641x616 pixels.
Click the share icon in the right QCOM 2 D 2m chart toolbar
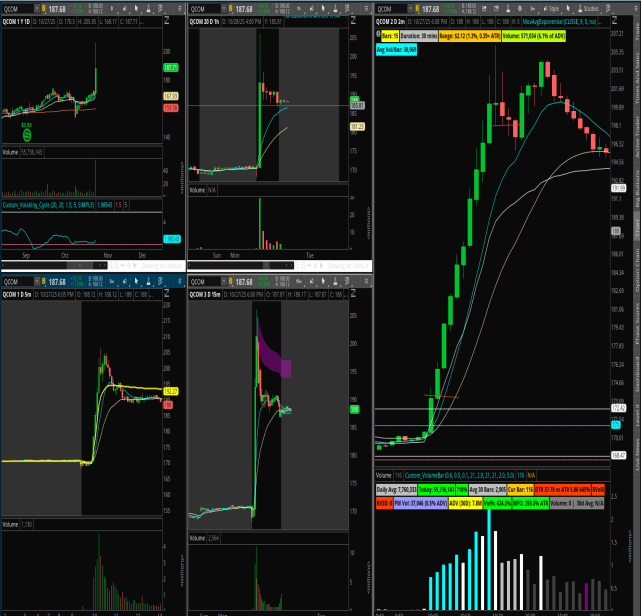(x=484, y=9)
